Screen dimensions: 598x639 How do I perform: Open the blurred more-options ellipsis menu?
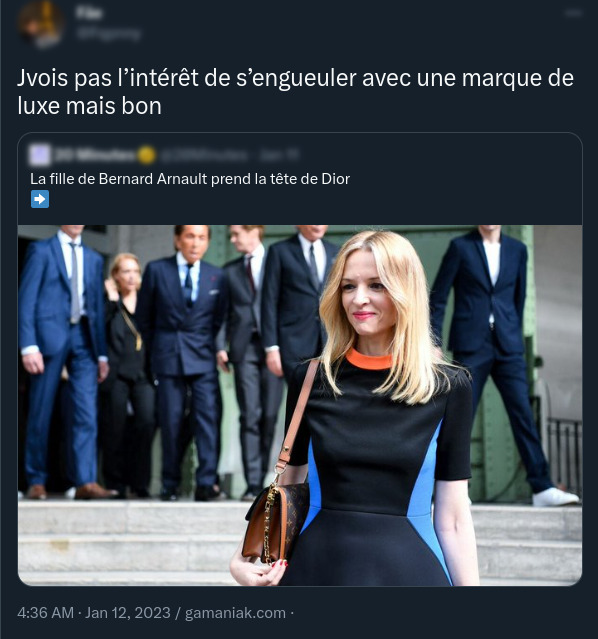tap(573, 13)
